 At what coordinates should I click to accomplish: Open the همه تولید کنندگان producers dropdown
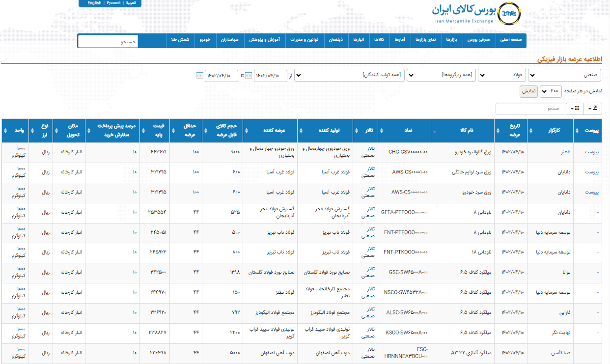pos(349,75)
